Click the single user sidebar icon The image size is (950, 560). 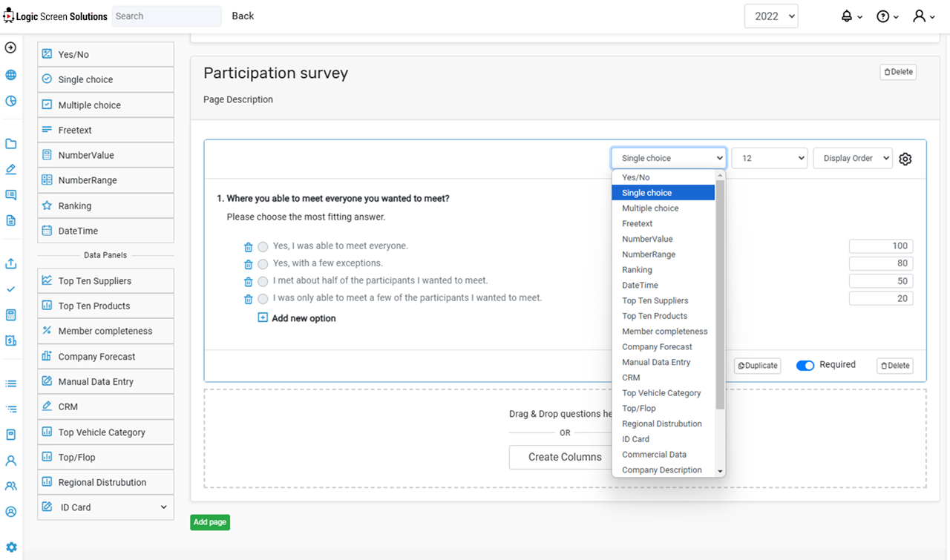click(10, 461)
